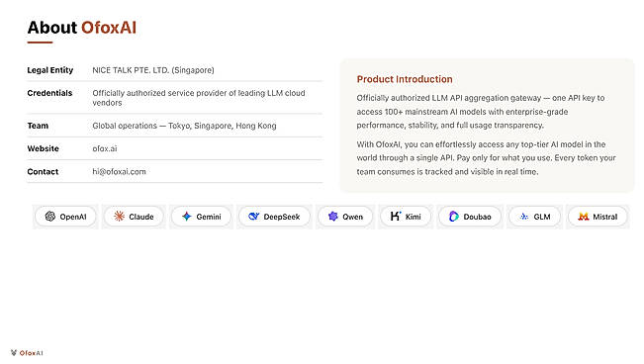
Task: Open the ofox.ai website link
Action: [104, 148]
